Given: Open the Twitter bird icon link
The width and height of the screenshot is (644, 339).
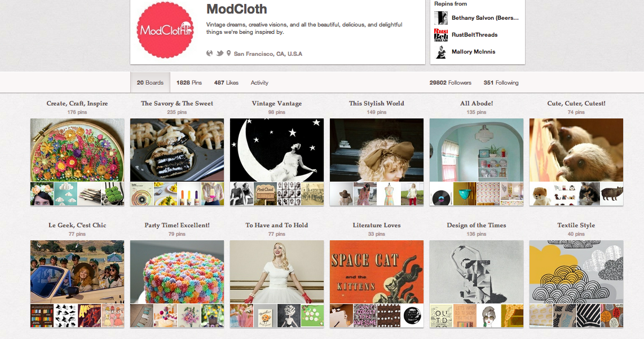Looking at the screenshot, I should pos(220,54).
